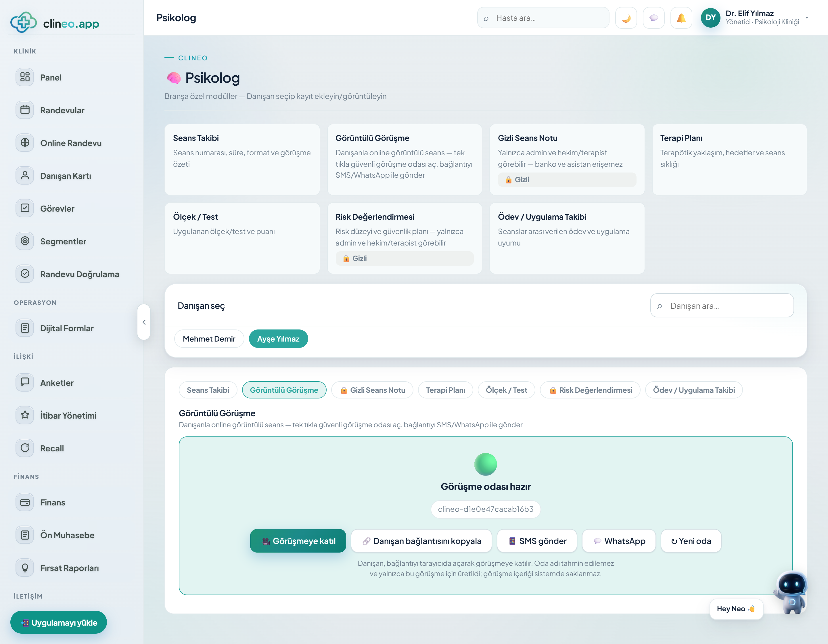Switch to the Terapi Planı tab
Image resolution: width=828 pixels, height=644 pixels.
click(445, 390)
